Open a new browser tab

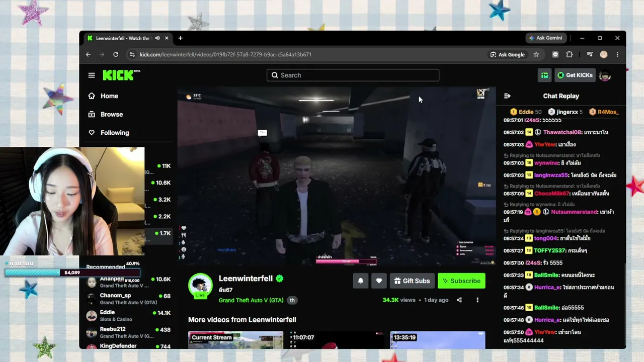[180, 38]
